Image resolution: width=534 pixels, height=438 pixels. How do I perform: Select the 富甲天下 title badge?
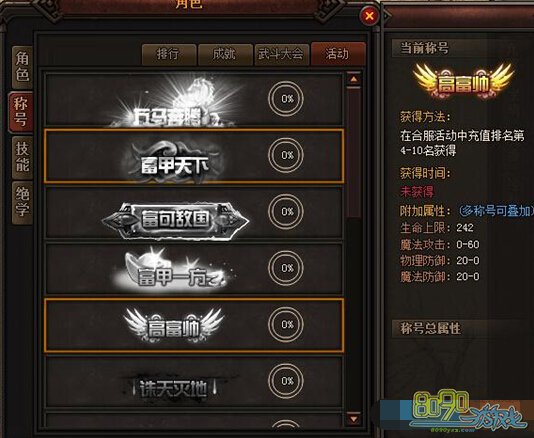[x=174, y=160]
